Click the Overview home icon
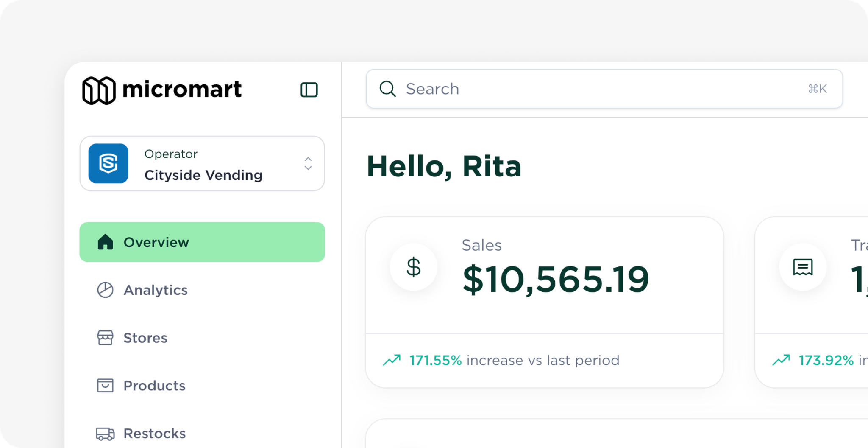 click(105, 242)
